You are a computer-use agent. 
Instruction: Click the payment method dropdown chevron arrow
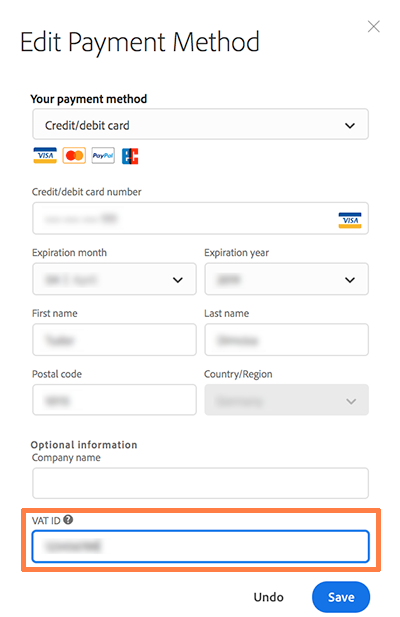click(x=350, y=126)
